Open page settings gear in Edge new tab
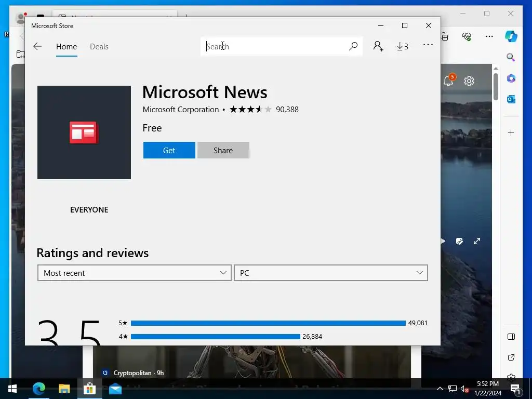Image resolution: width=532 pixels, height=399 pixels. (469, 81)
